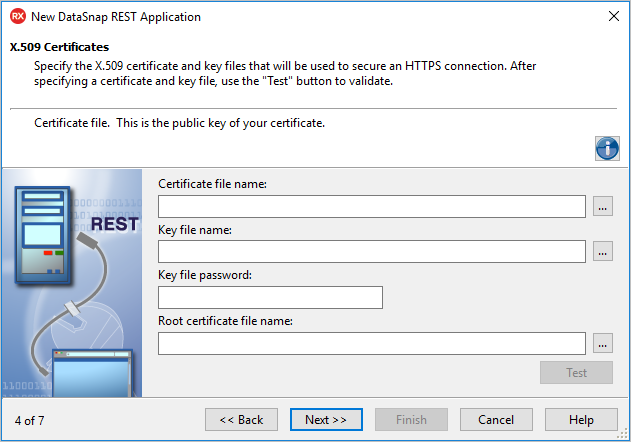Proceed with the Next >> button
631x442 pixels.
pyautogui.click(x=326, y=420)
